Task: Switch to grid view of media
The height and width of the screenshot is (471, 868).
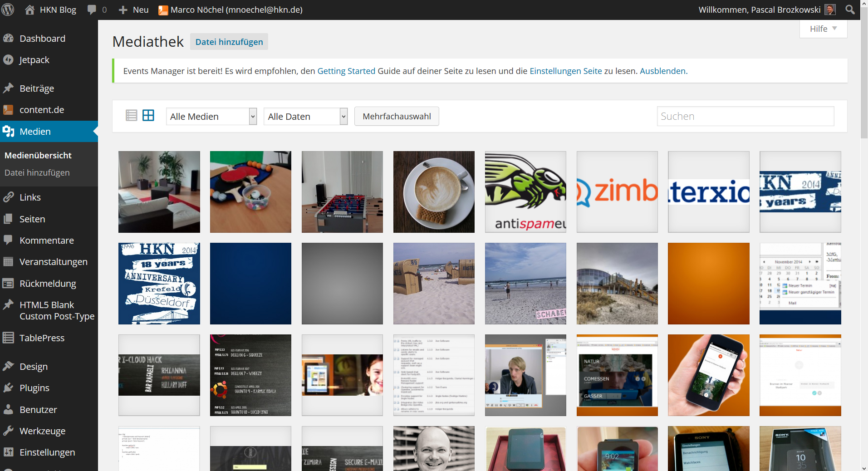Action: pyautogui.click(x=148, y=116)
